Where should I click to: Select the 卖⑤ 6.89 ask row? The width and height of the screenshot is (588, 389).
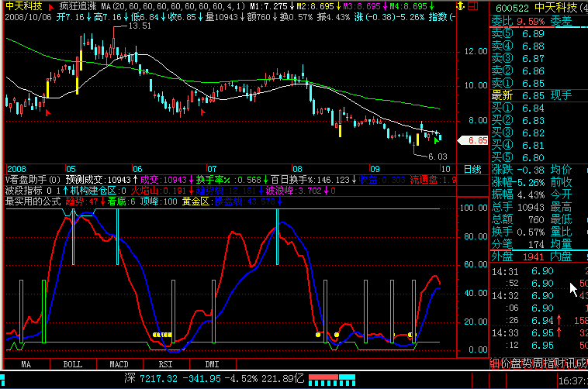[x=539, y=34]
